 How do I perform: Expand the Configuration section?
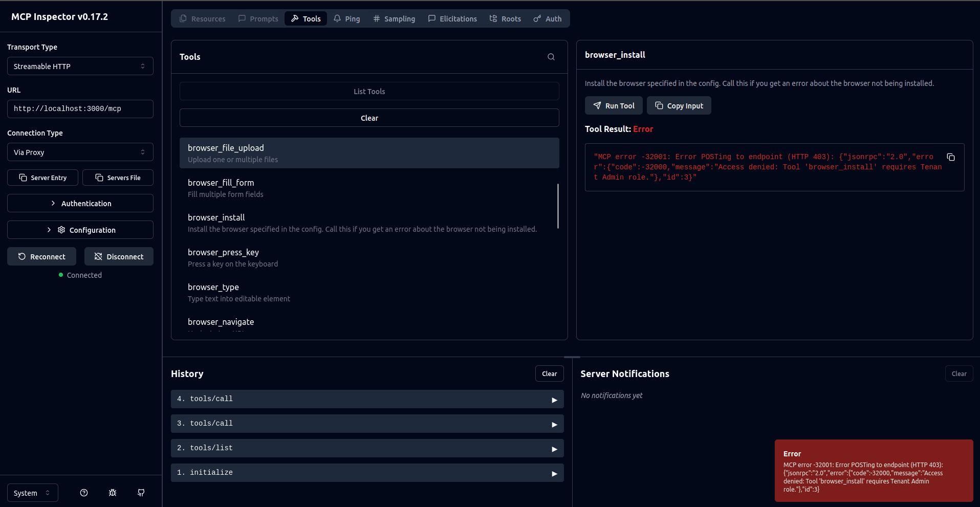pos(80,230)
